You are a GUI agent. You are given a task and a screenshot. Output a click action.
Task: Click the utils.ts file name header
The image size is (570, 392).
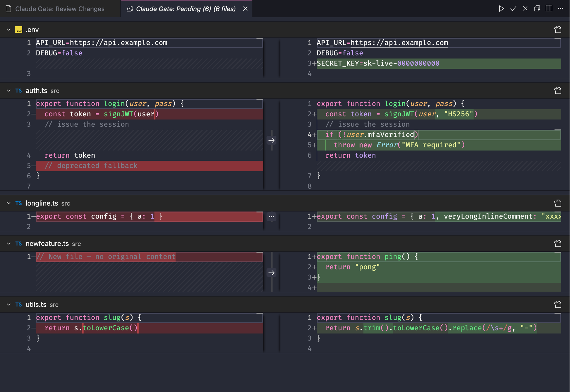pos(36,304)
